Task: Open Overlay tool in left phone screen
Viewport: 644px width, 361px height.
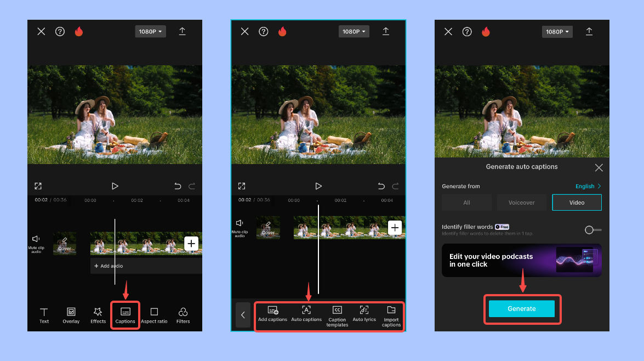Action: coord(71,315)
